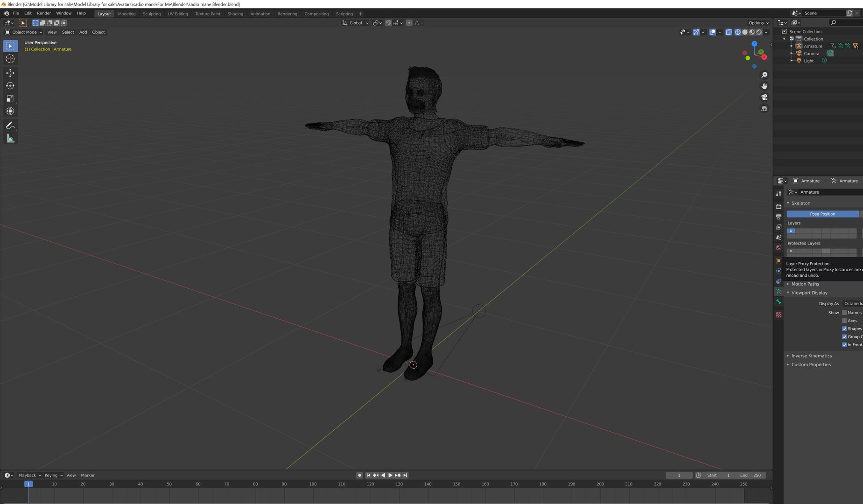
Task: Expand the Camera item in outliner
Action: tap(792, 54)
